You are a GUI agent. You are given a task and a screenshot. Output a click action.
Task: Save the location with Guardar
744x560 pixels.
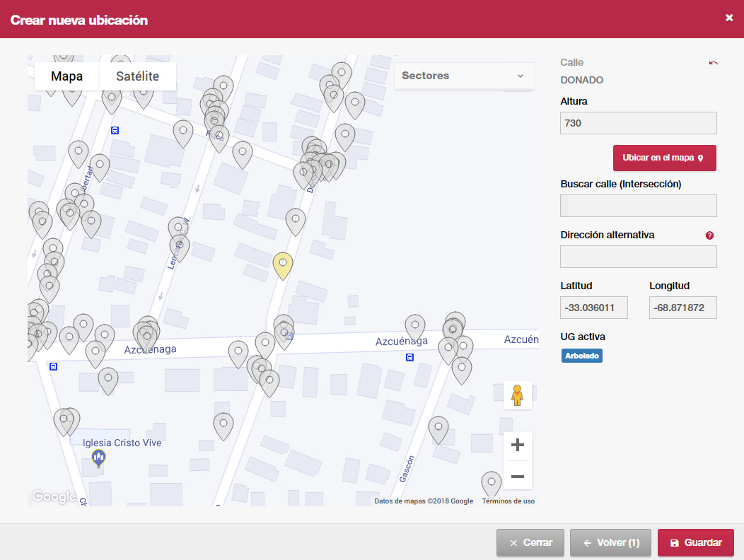[696, 543]
